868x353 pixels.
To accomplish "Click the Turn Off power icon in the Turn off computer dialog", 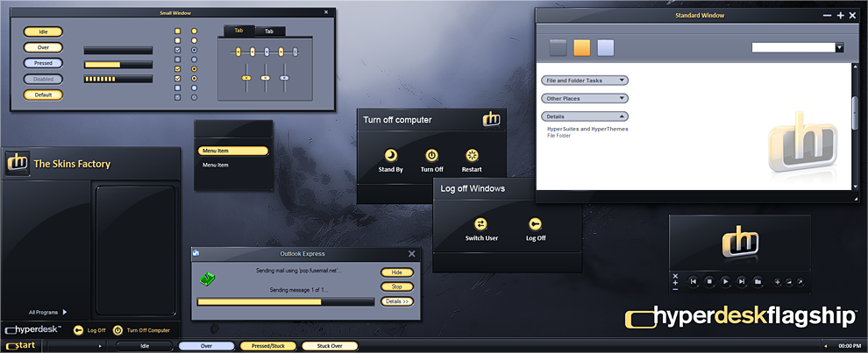I will [x=431, y=155].
